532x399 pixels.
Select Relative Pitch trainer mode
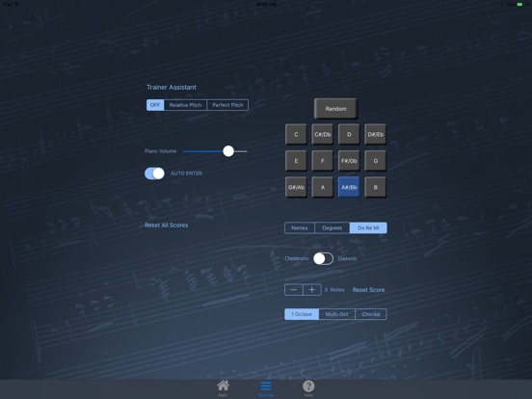[x=185, y=105]
